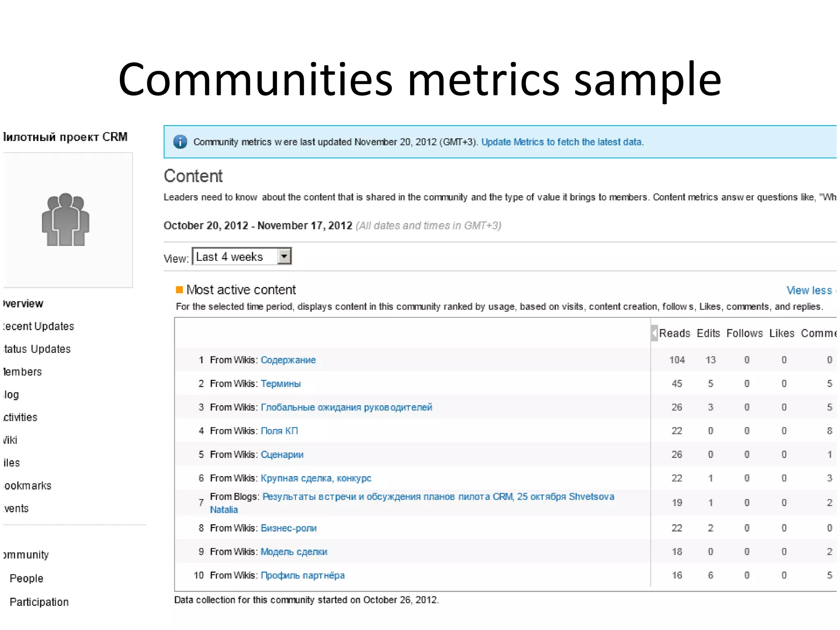Open the wiki link Крупная сделка, конкурс
Viewport: 840px width, 630px height.
[316, 478]
